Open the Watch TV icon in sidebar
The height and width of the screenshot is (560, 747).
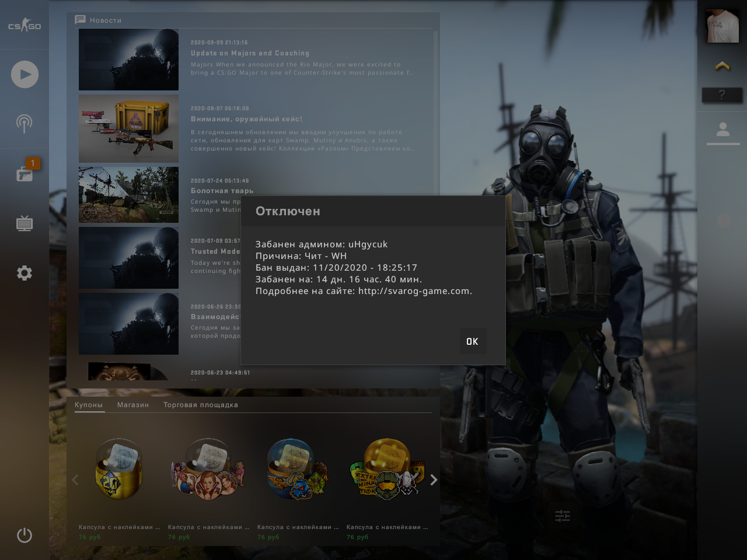pyautogui.click(x=25, y=223)
